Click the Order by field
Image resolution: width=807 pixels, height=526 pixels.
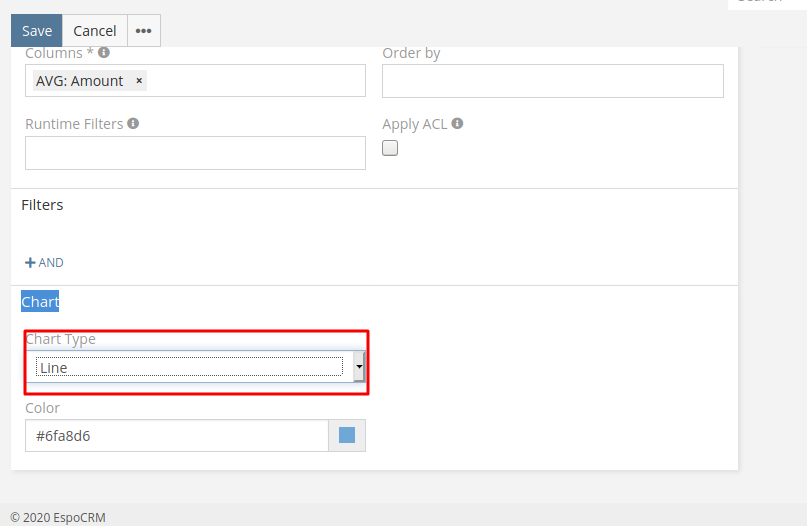[552, 81]
